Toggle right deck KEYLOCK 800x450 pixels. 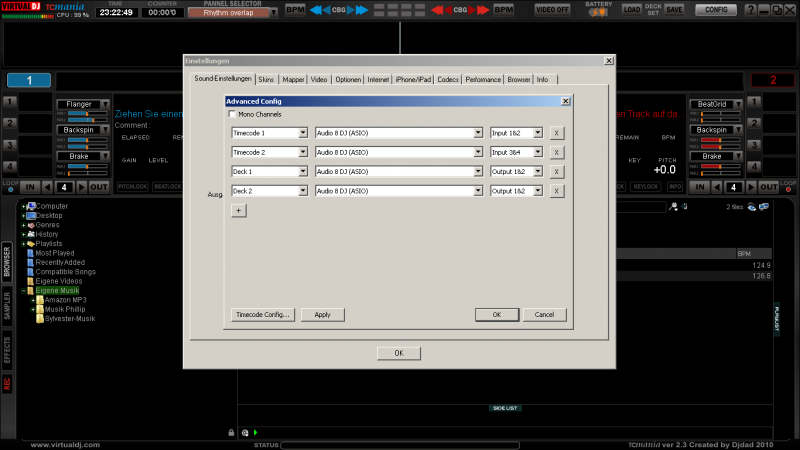pos(645,187)
